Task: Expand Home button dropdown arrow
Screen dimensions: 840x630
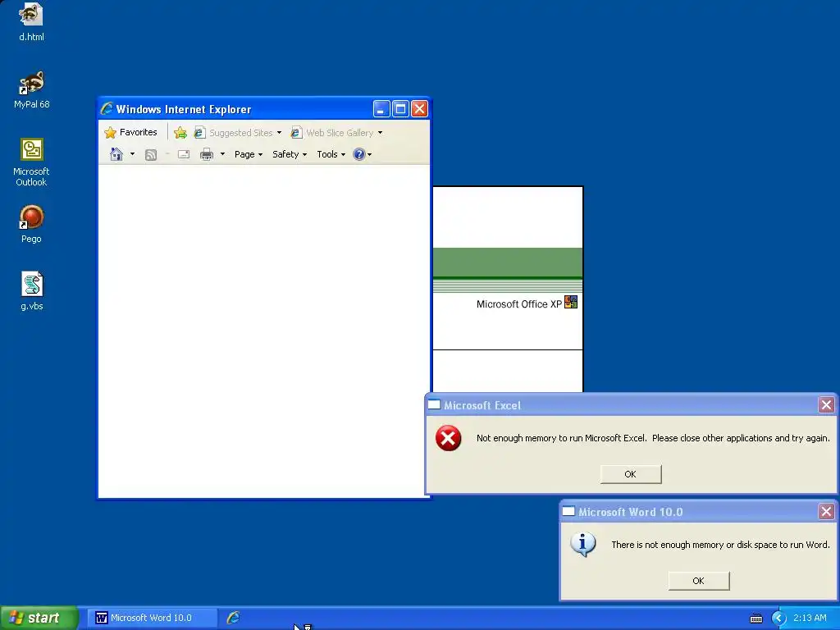Action: [x=132, y=154]
